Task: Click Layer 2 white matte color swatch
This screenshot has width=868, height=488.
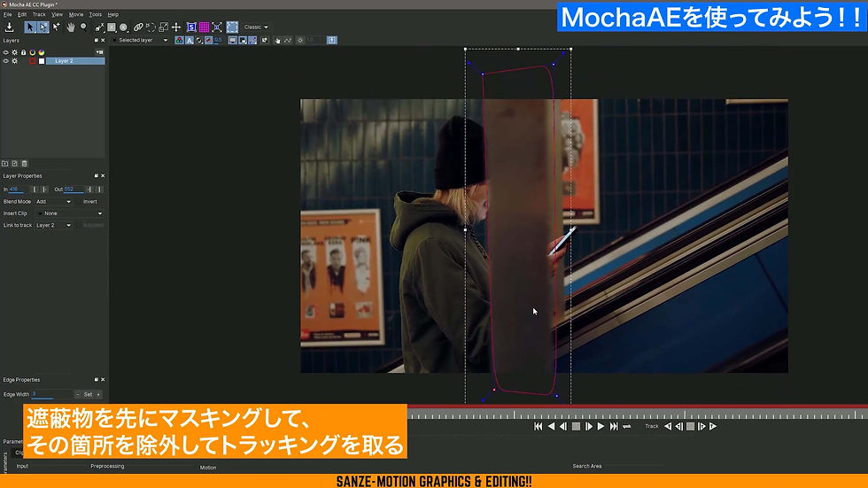Action: pyautogui.click(x=42, y=61)
